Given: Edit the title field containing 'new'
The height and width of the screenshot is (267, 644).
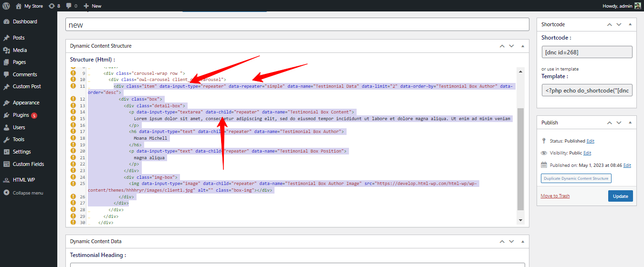Looking at the screenshot, I should 297,25.
